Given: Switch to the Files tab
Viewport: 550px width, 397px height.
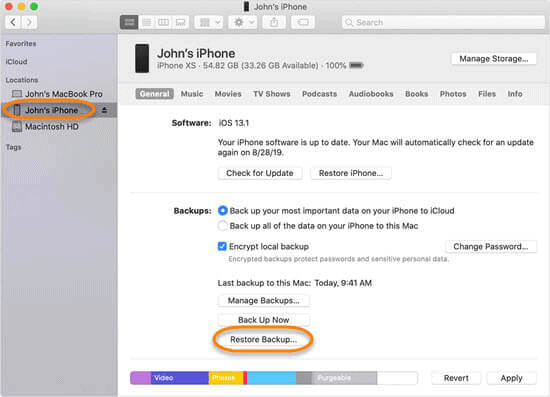Looking at the screenshot, I should [487, 94].
